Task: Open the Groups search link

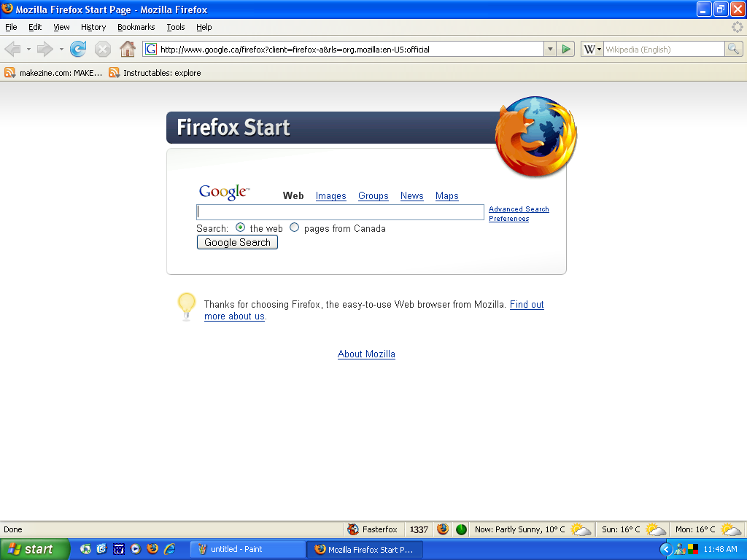Action: [x=373, y=195]
